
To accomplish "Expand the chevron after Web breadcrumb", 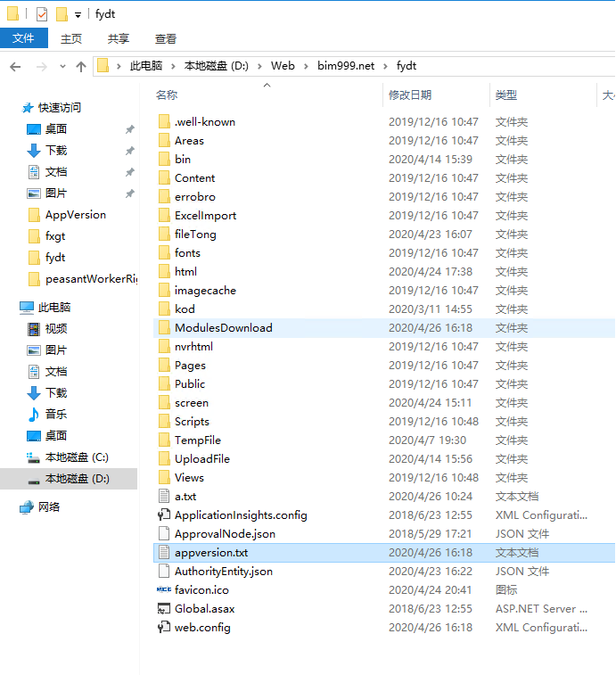I will pyautogui.click(x=306, y=66).
